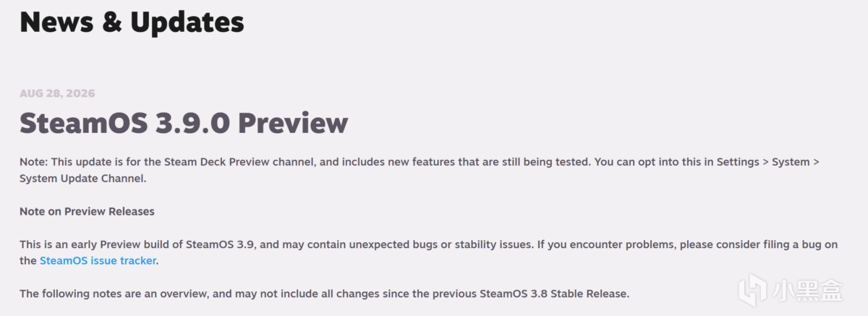
Task: Click the word Preview in the headline
Action: tap(293, 124)
